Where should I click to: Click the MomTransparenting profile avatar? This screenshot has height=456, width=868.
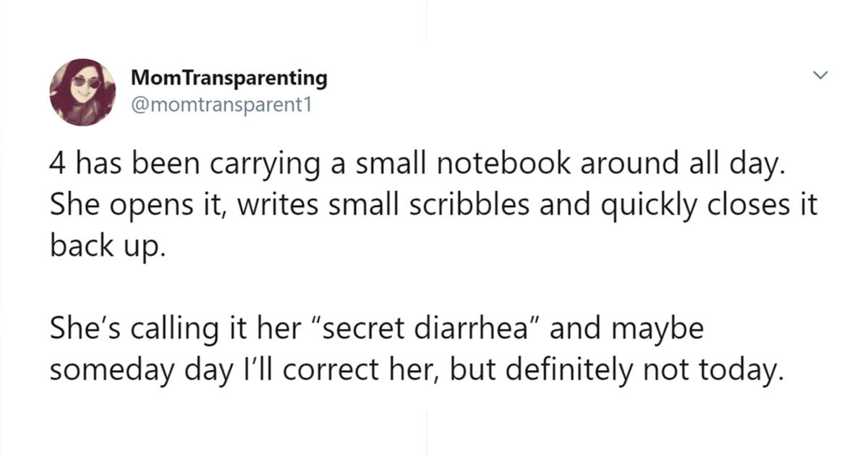point(82,92)
